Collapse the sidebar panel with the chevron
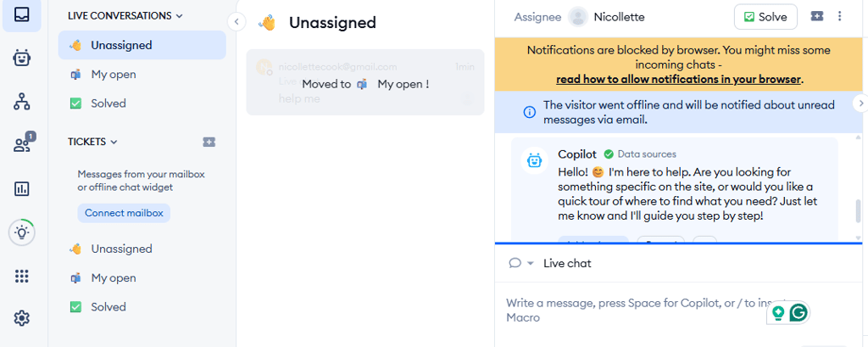The width and height of the screenshot is (868, 347). click(x=236, y=22)
